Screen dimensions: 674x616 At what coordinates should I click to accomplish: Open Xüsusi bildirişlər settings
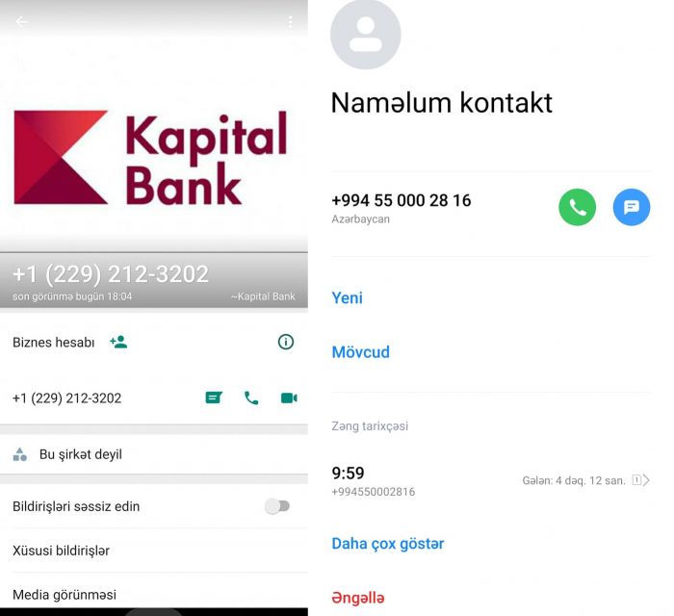tap(154, 551)
